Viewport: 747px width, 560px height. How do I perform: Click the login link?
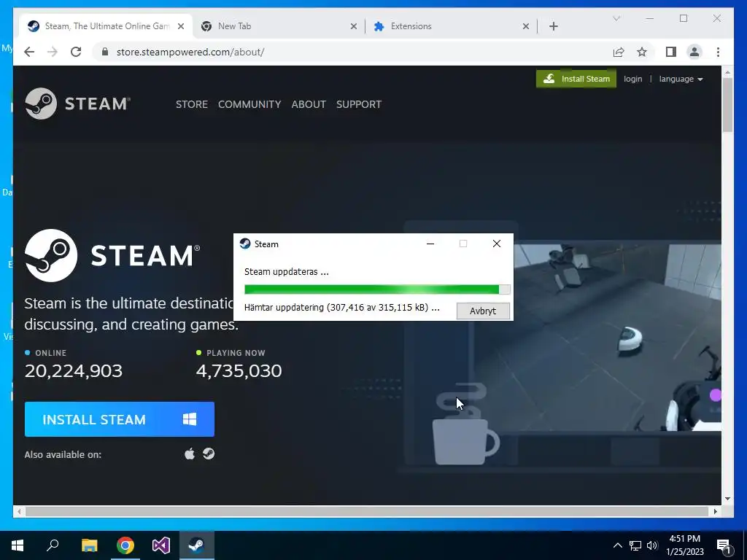[x=632, y=79]
